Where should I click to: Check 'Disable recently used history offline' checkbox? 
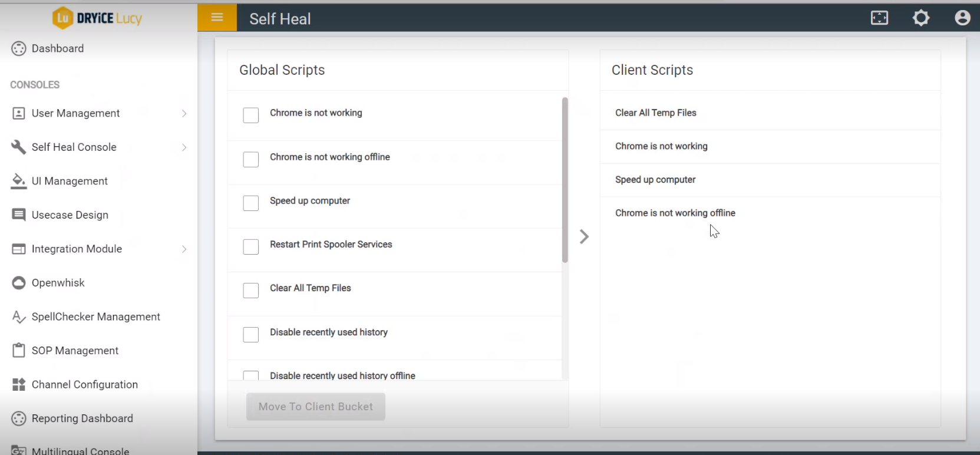click(251, 375)
